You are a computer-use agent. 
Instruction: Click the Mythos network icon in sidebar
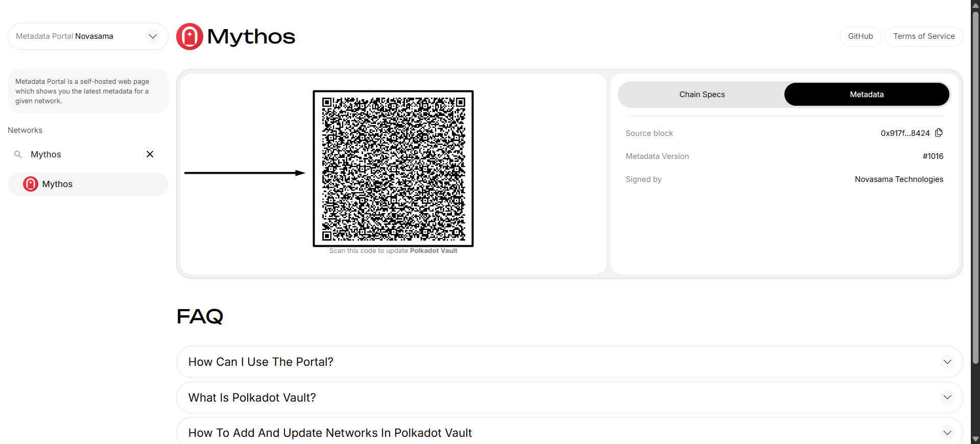click(31, 184)
